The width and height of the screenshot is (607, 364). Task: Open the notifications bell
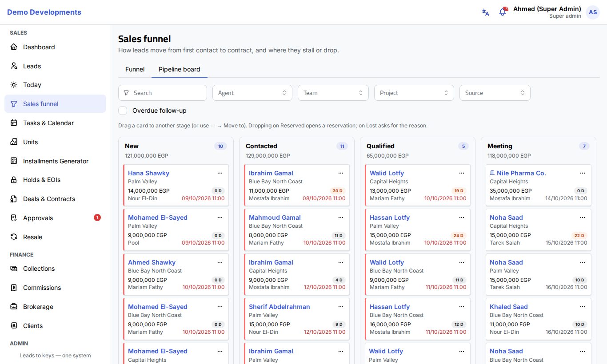click(x=503, y=12)
